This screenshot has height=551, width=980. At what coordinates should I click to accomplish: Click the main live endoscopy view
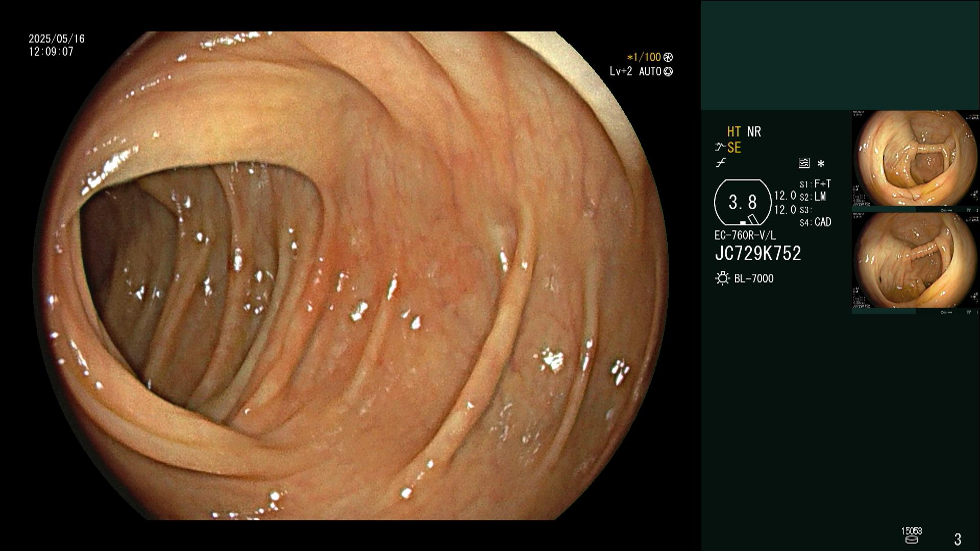click(351, 275)
